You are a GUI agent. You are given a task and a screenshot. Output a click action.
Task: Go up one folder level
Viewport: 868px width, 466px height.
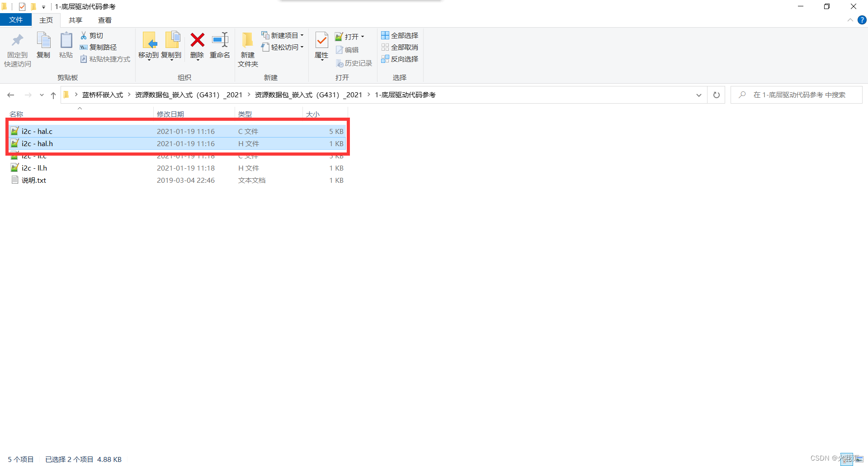(53, 95)
